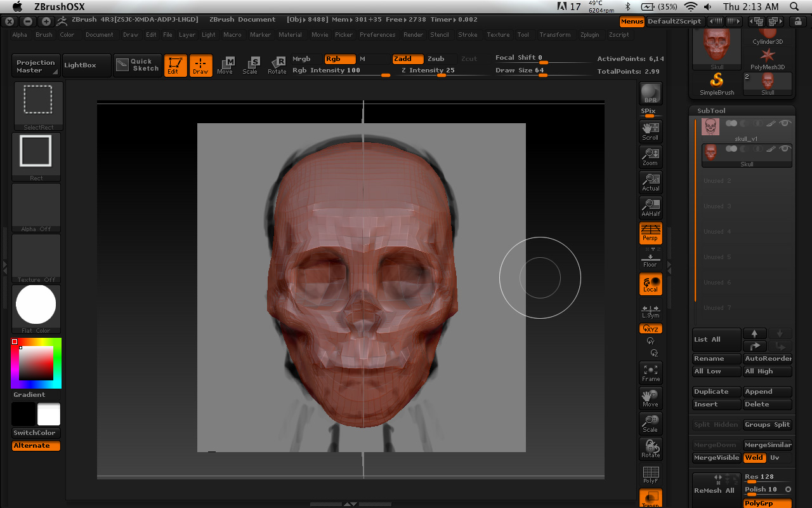Toggle Zadd sculpting mode
This screenshot has height=508, width=812.
coord(408,58)
